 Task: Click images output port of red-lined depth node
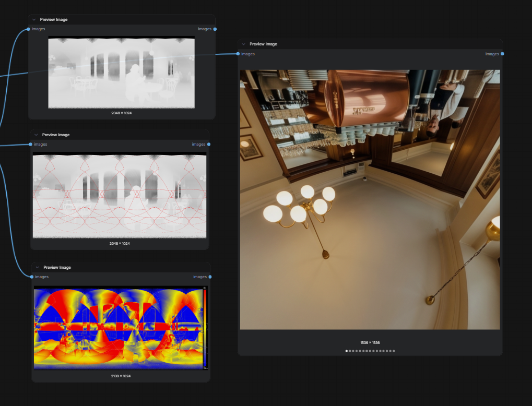click(x=209, y=145)
